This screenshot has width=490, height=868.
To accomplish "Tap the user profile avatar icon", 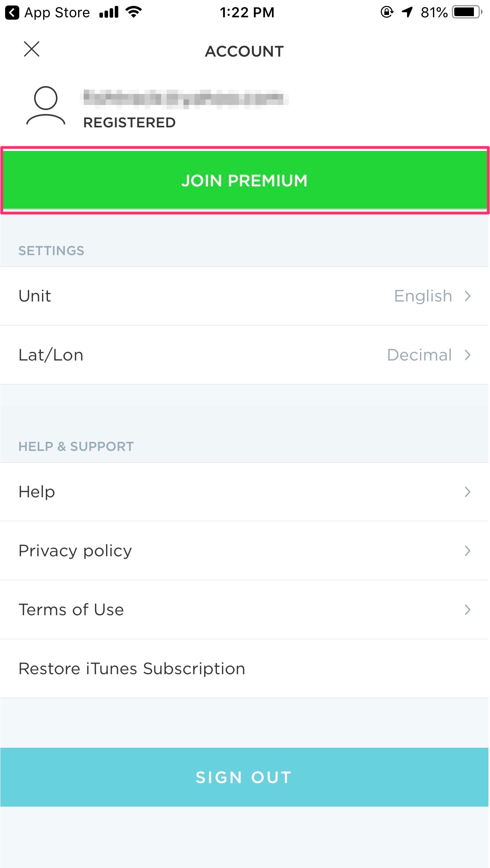I will tap(46, 106).
